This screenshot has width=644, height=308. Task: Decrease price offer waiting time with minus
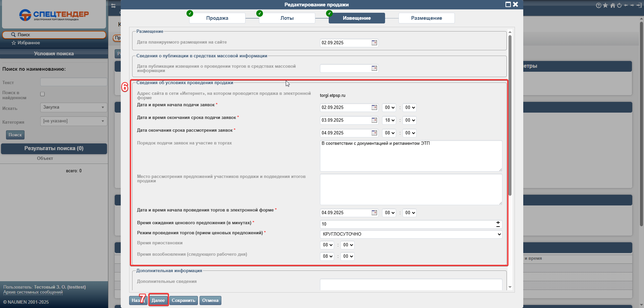tap(498, 227)
